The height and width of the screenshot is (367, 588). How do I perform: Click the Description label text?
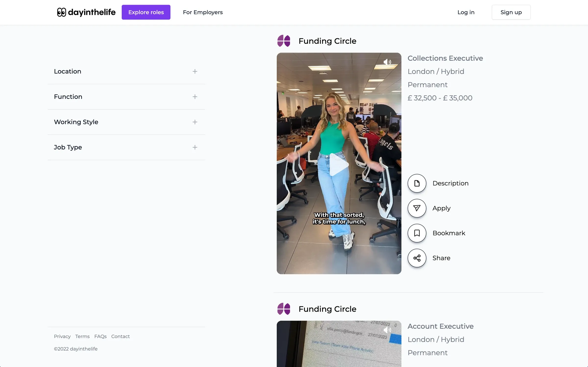[x=450, y=183]
